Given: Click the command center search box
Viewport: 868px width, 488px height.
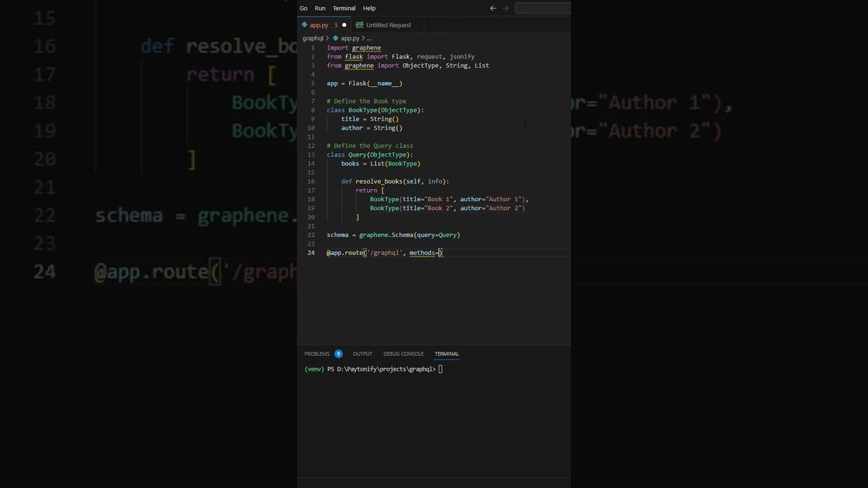Looking at the screenshot, I should click(x=542, y=8).
